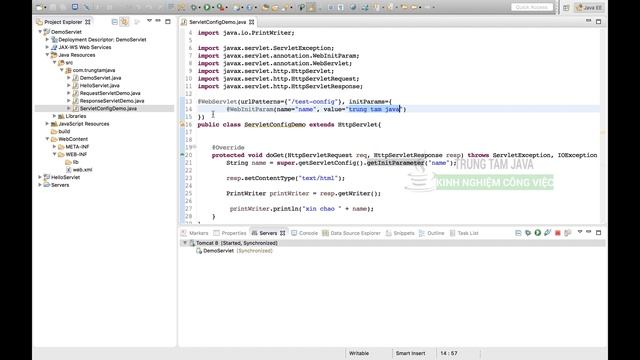Screen dimensions: 640x360
Task: Open Project Explorer view menu arrow
Action: click(x=149, y=21)
